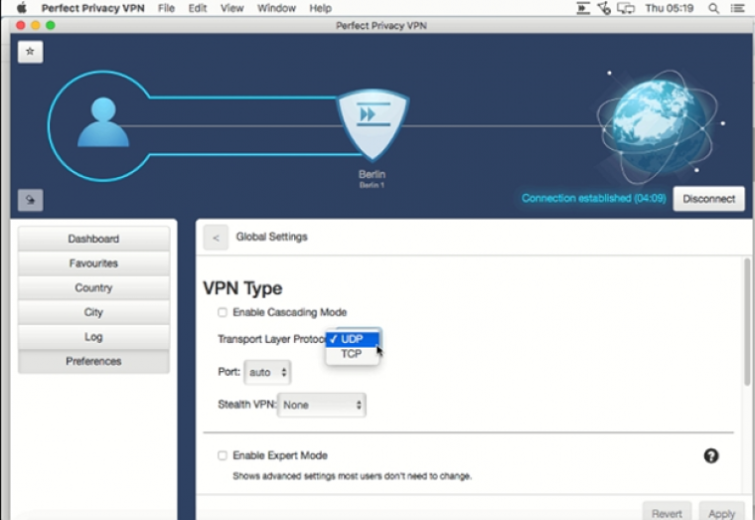
Task: Click the small icon button below star
Action: (30, 200)
